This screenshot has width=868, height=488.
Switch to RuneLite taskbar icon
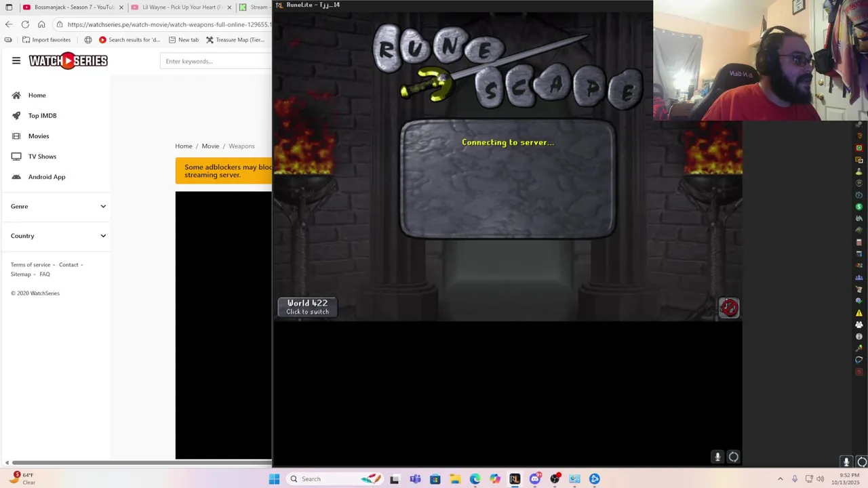click(x=515, y=479)
